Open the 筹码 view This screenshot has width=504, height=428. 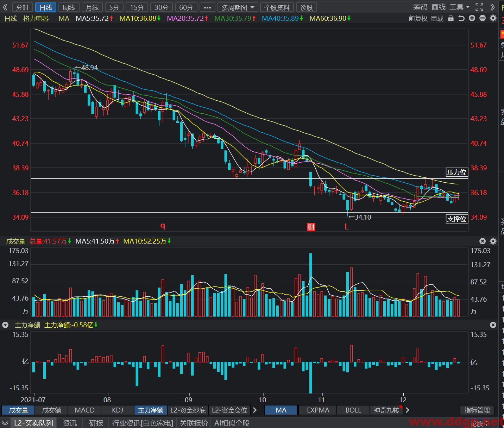(420, 7)
